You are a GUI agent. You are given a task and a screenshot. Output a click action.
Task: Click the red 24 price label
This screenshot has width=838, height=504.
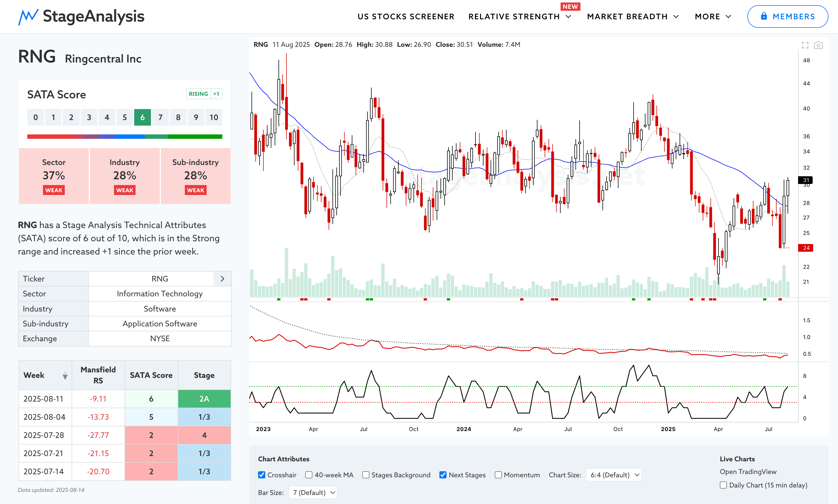806,248
